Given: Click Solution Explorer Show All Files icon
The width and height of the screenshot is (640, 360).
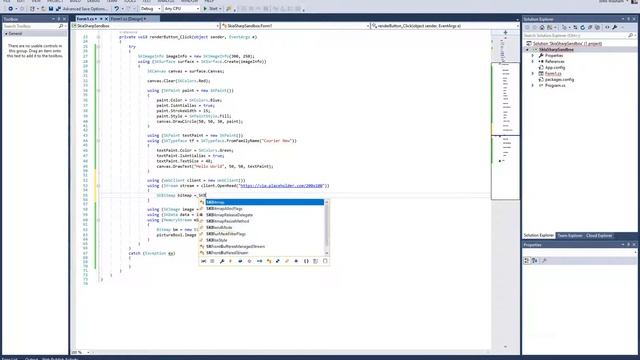Looking at the screenshot, I should 598,27.
